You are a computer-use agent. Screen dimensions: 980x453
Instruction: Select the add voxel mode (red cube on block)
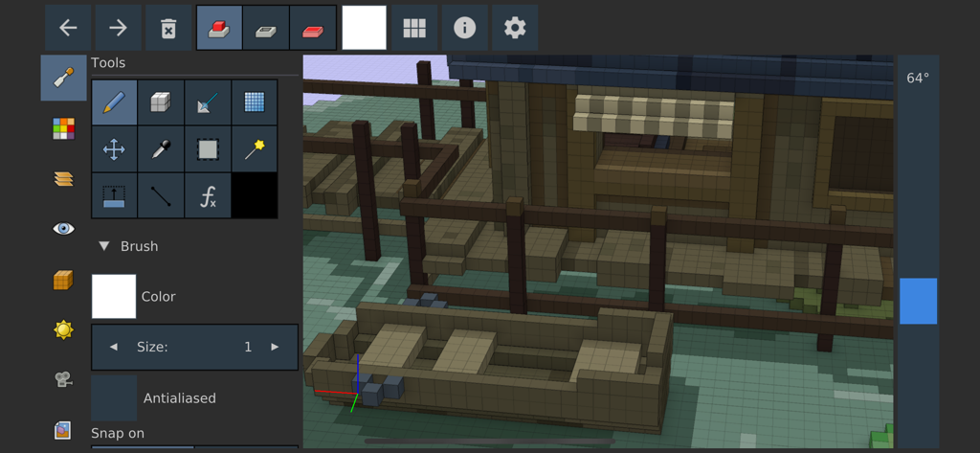pos(219,28)
